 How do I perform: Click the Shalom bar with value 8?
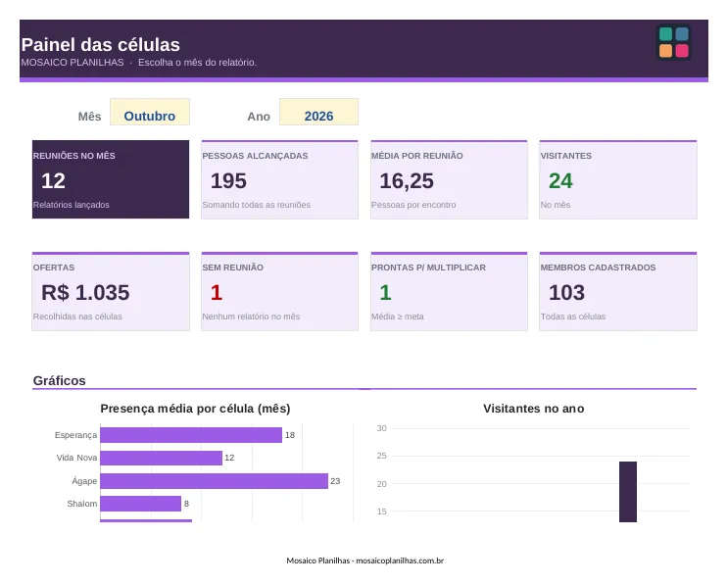pyautogui.click(x=141, y=504)
